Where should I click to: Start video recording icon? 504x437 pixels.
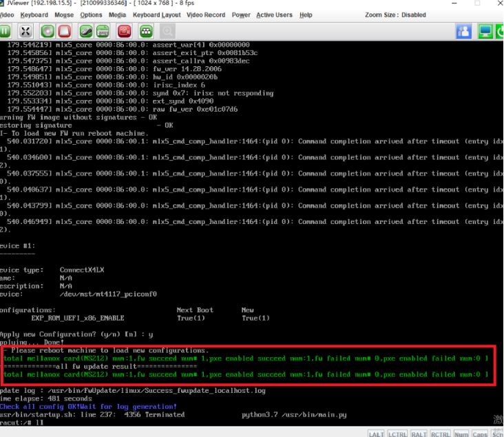coord(124,31)
